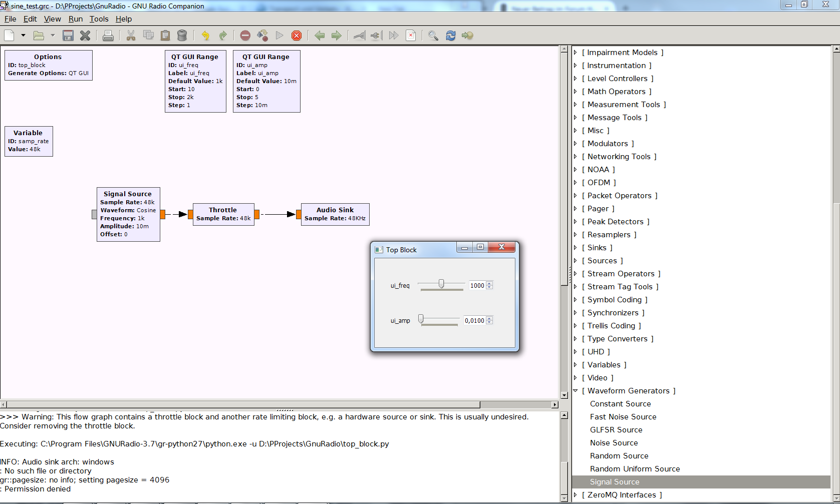Toggle hide disabled blocks icon
840x504 pixels.
coord(411,36)
